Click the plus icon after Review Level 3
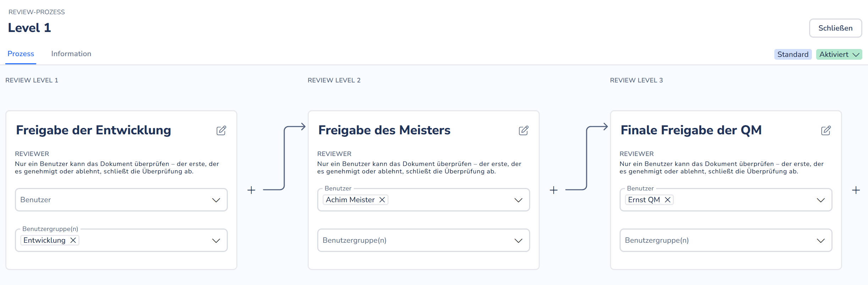This screenshot has height=285, width=868. [x=856, y=190]
